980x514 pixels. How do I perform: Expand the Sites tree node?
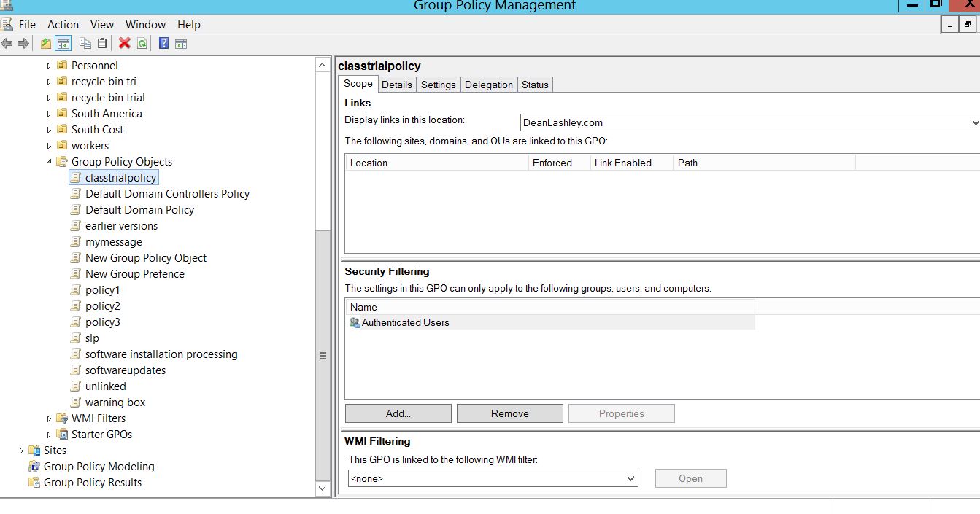click(x=21, y=451)
